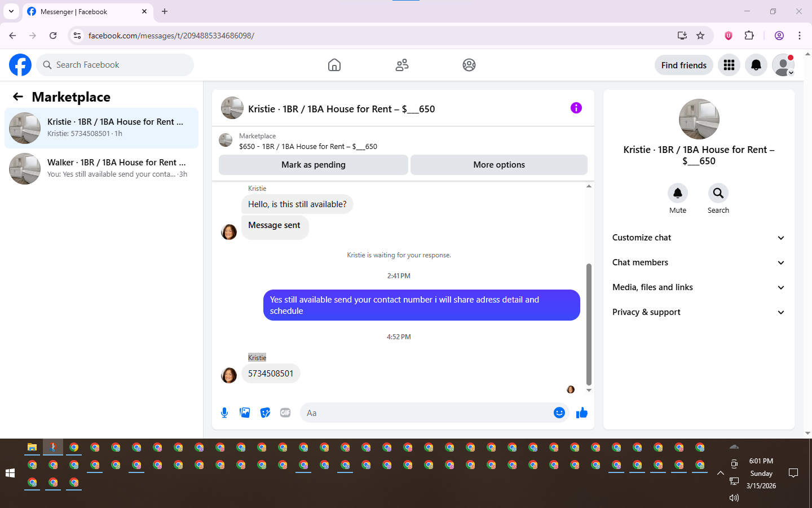Screen dimensions: 812x508
Task: Expand Customize chat section
Action: [699, 238]
